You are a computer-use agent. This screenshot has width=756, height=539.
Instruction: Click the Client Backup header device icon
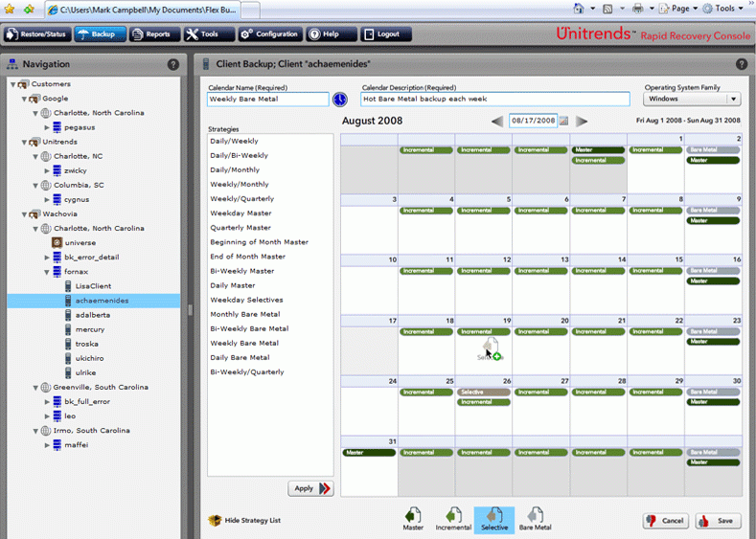point(206,63)
